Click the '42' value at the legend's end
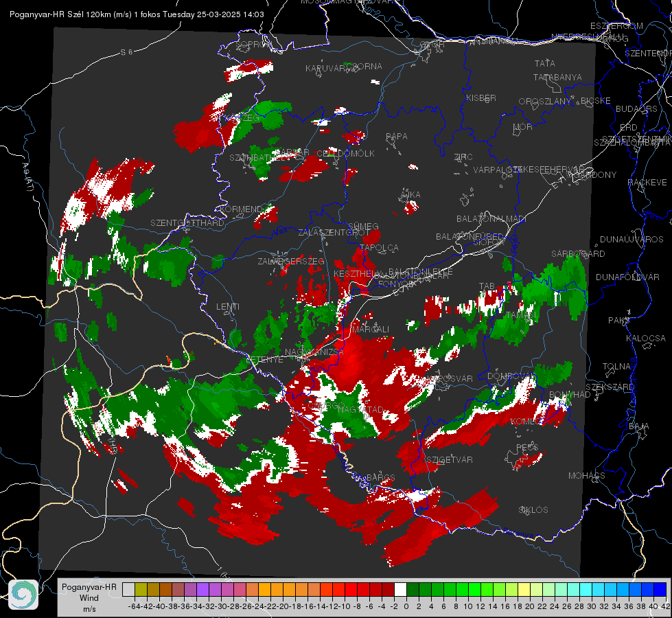This screenshot has height=618, width=672. coord(666,606)
